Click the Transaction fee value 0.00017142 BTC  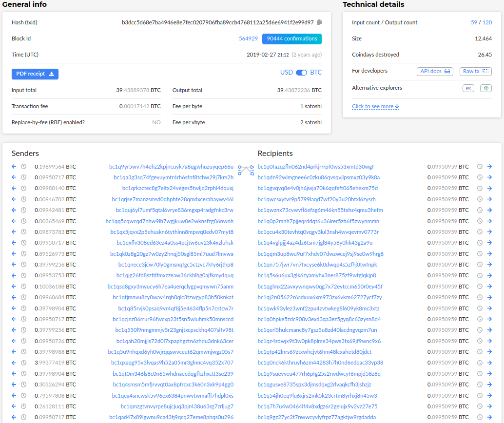(140, 106)
